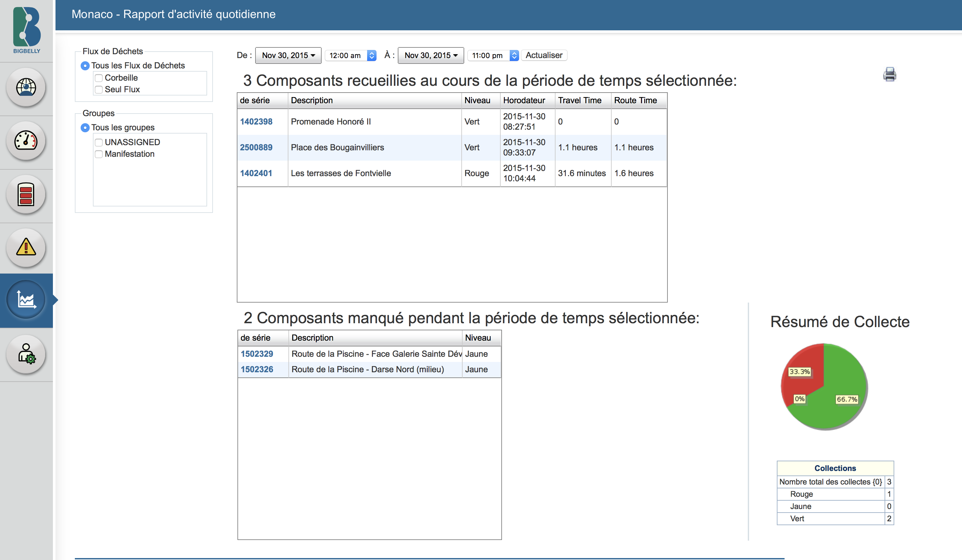Open the dashboard gauge icon
Image resolution: width=962 pixels, height=560 pixels.
point(26,141)
